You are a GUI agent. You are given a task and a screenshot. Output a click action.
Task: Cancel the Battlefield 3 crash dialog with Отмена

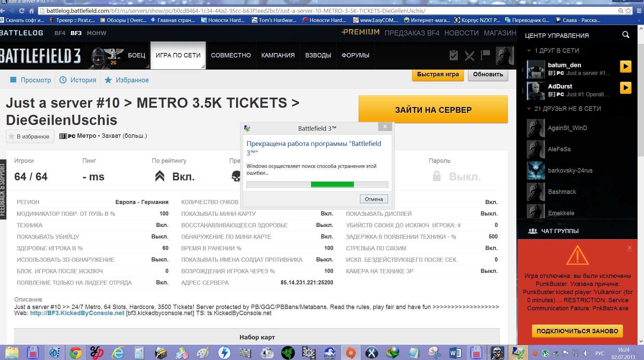pos(374,199)
